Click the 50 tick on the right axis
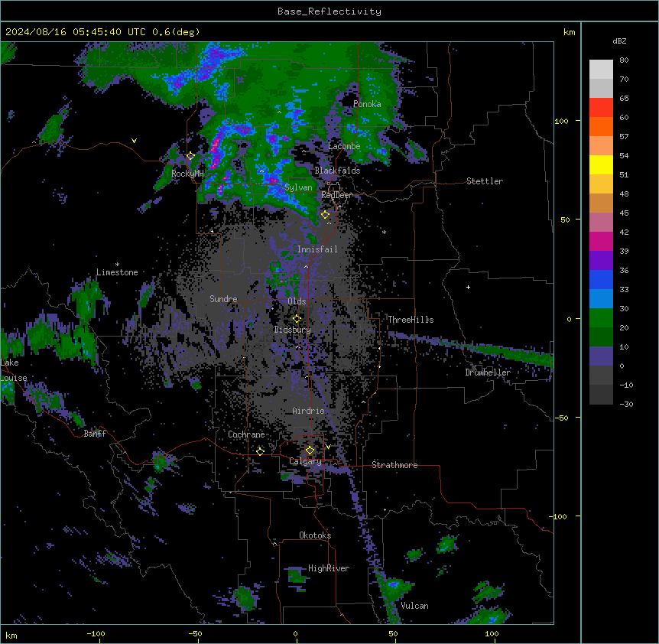 (565, 220)
